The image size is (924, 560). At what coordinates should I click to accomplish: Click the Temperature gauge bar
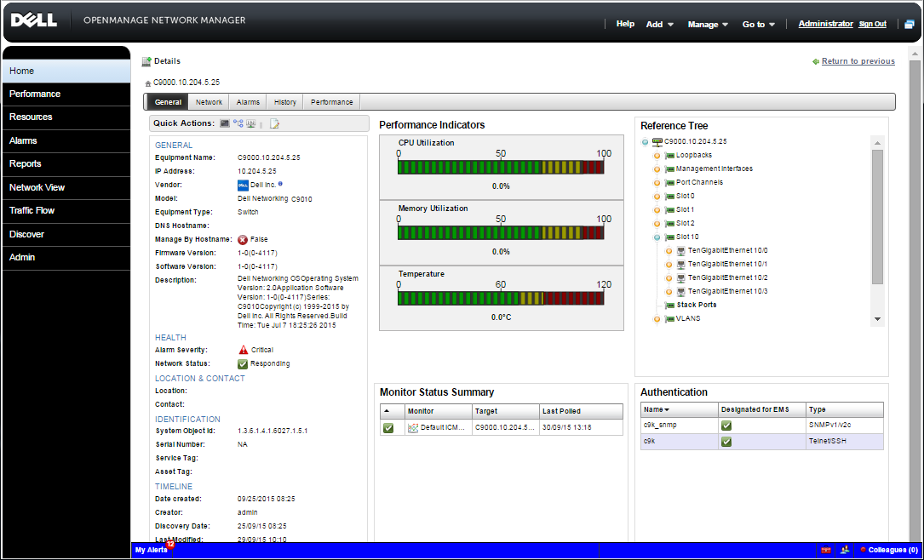point(501,298)
